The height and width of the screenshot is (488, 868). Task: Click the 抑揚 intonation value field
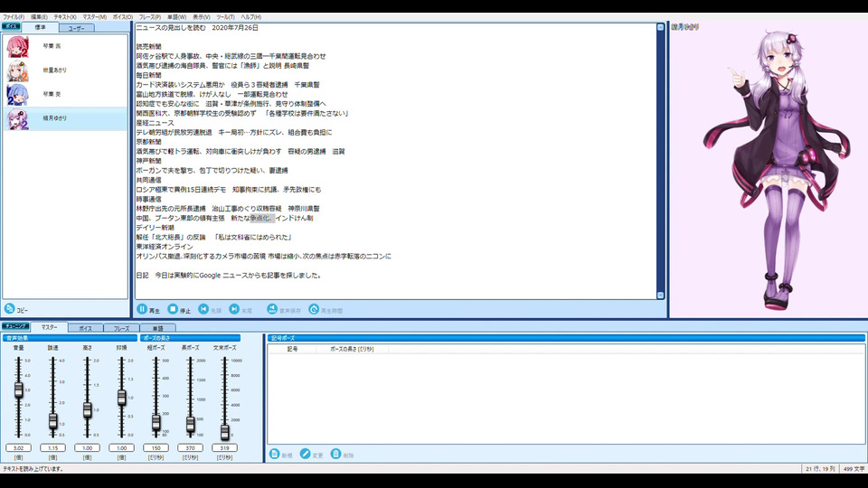121,447
